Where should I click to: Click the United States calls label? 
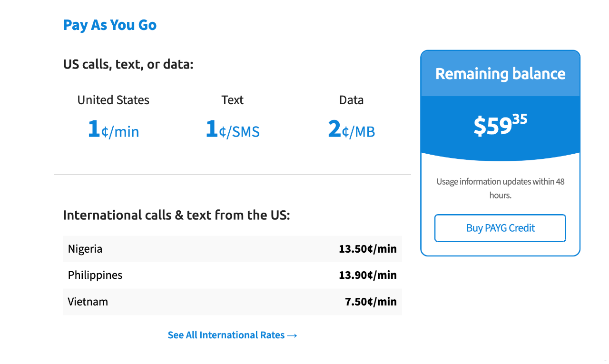pos(113,100)
